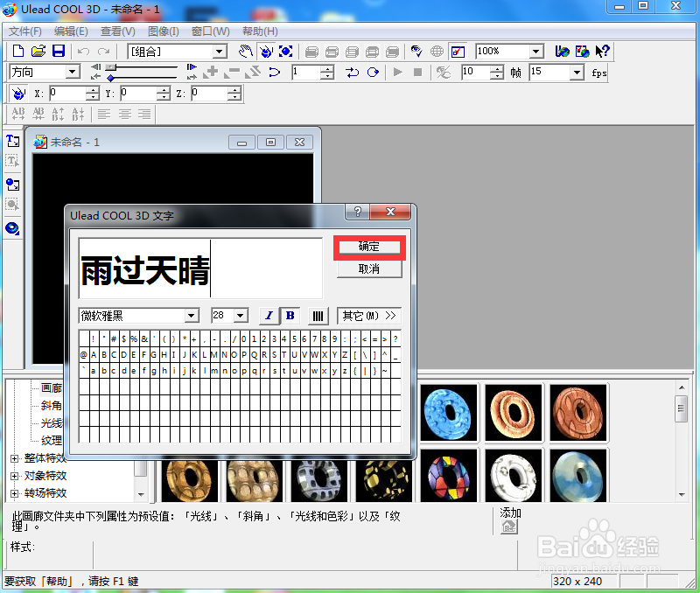Image resolution: width=700 pixels, height=593 pixels.
Task: Expand 对象特效 tree node
Action: [14, 476]
